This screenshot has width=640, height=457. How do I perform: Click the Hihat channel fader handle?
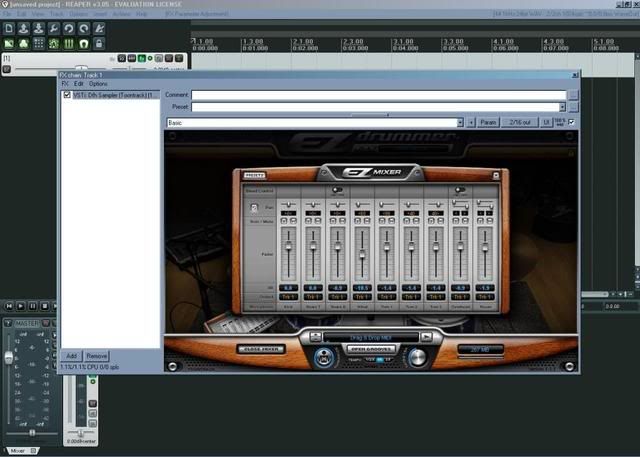pyautogui.click(x=362, y=255)
